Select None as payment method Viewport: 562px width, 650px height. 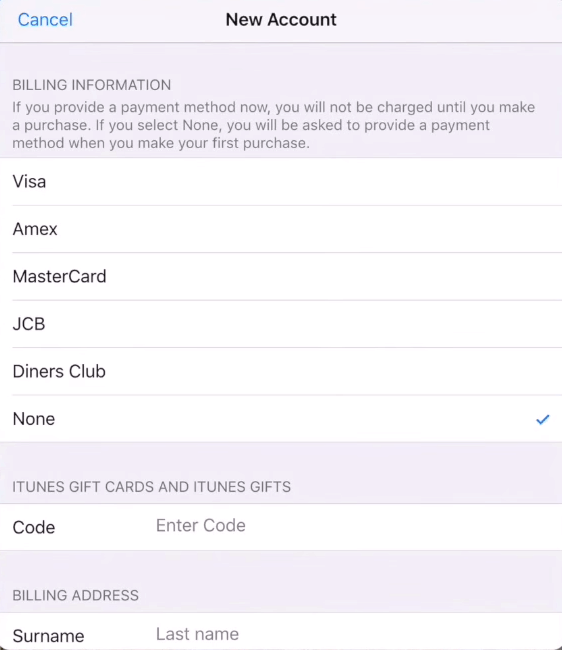point(281,419)
